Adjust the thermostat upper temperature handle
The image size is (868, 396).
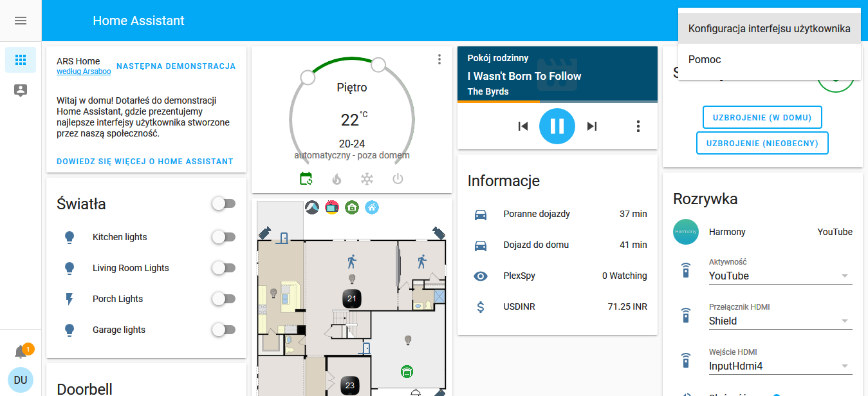[378, 64]
